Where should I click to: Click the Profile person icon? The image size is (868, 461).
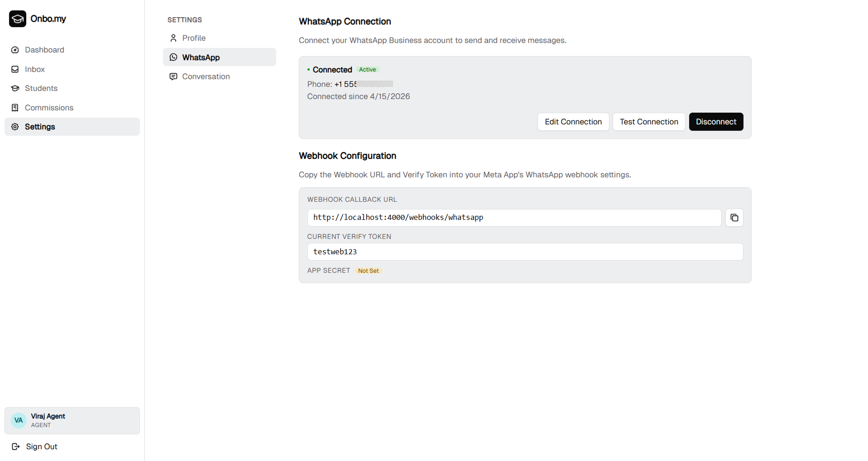point(173,38)
